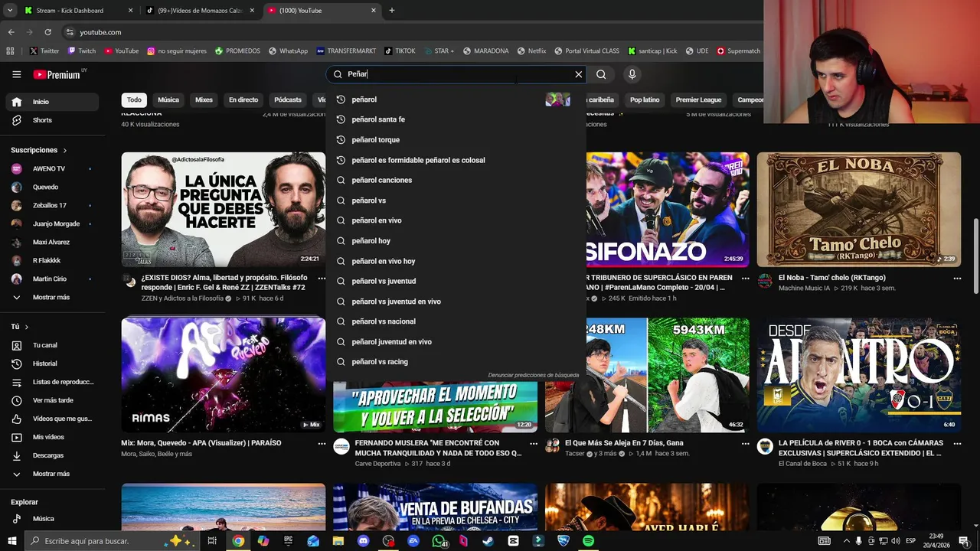Screen dimensions: 980x551
Task: Expand Suscripciones section chevron
Action: coord(65,151)
